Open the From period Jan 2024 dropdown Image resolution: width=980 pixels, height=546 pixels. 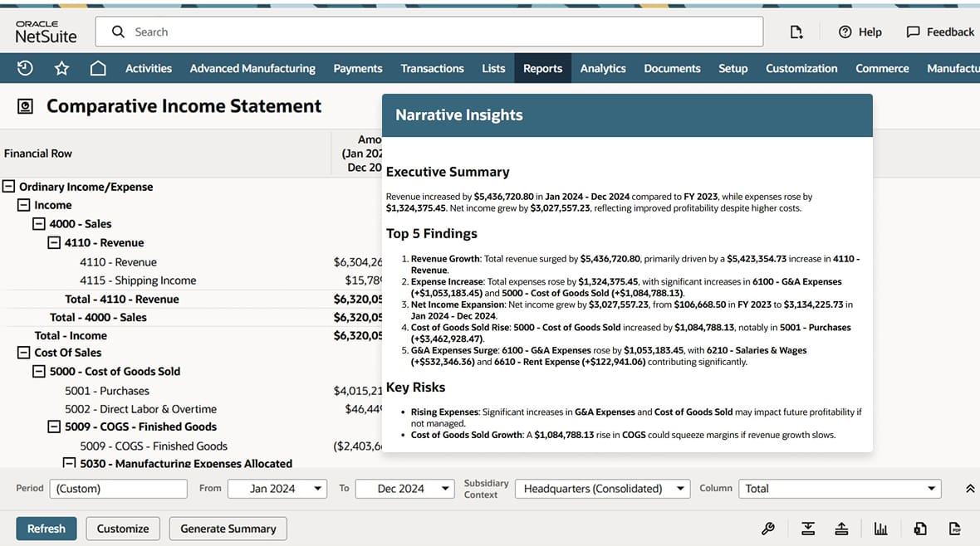pos(277,489)
